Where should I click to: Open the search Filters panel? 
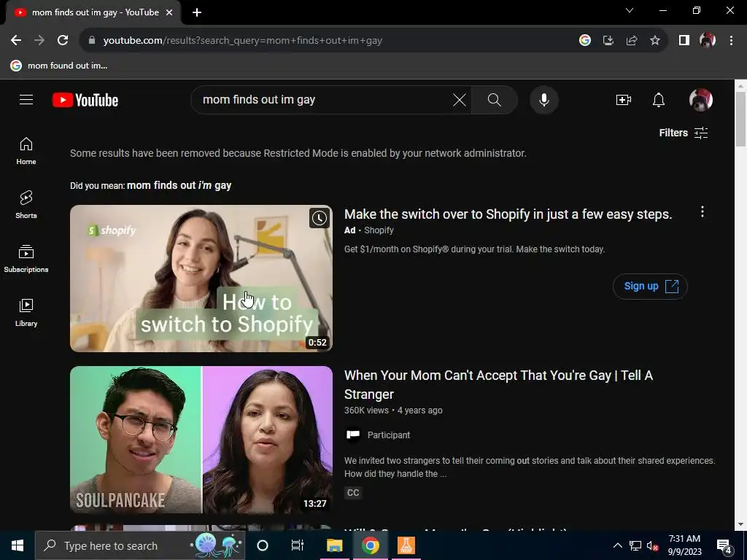tap(683, 133)
